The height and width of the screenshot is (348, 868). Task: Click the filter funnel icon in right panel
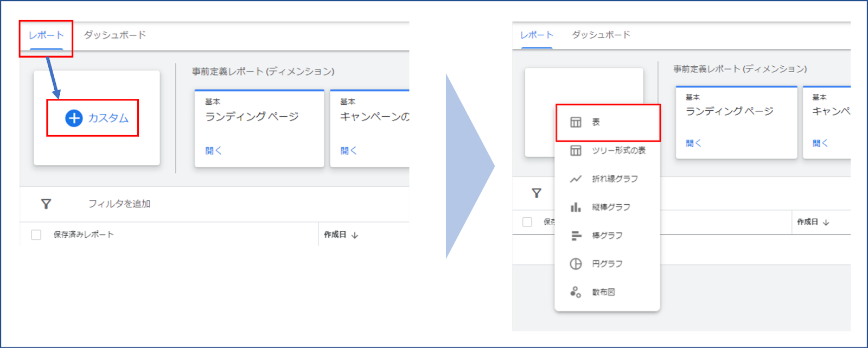tap(537, 193)
